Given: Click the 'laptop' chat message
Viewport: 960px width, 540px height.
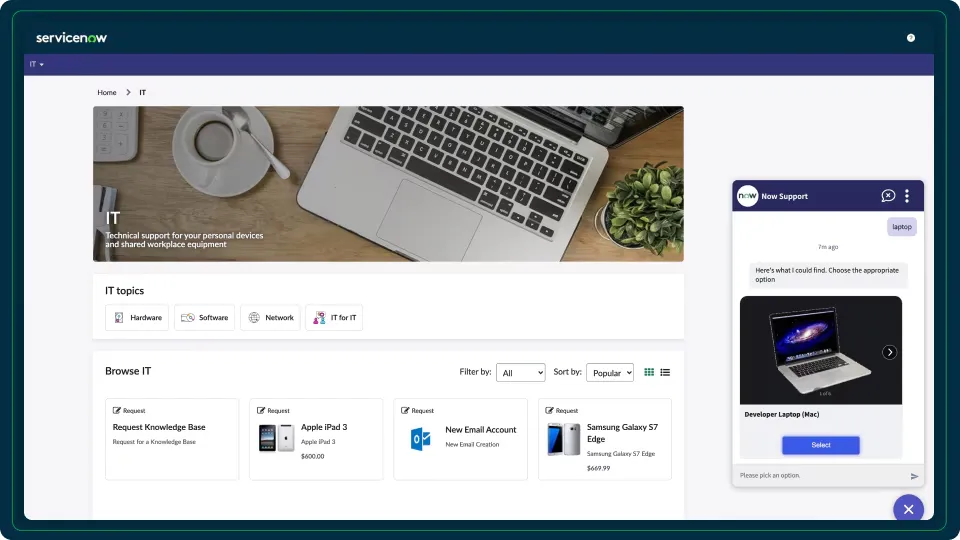Looking at the screenshot, I should tap(902, 227).
